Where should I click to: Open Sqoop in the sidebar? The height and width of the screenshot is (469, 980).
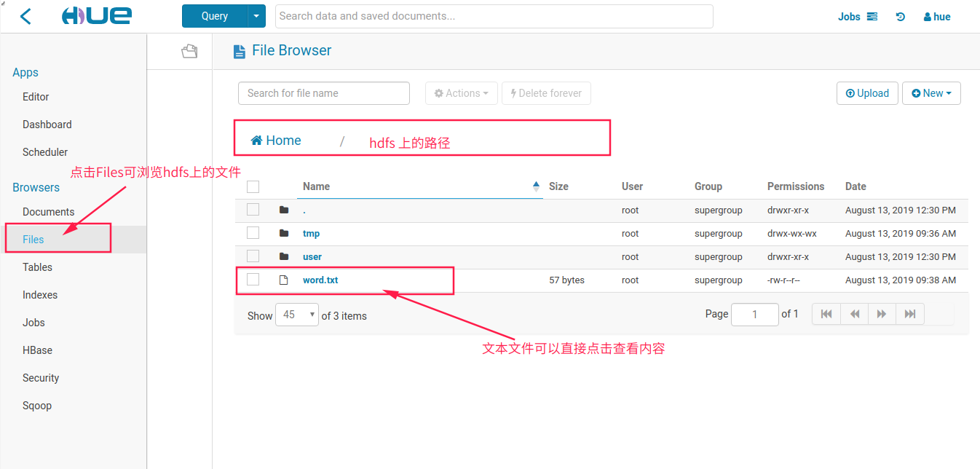click(x=37, y=406)
